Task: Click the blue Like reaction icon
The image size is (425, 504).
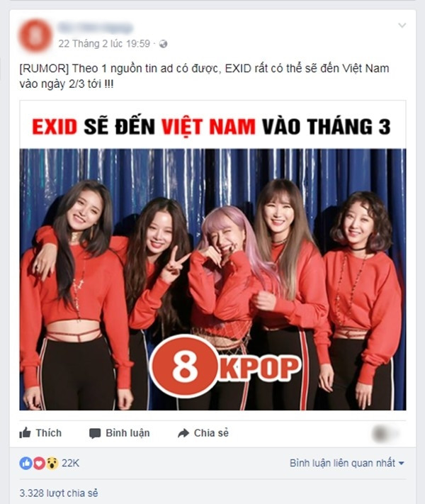Action: click(25, 463)
